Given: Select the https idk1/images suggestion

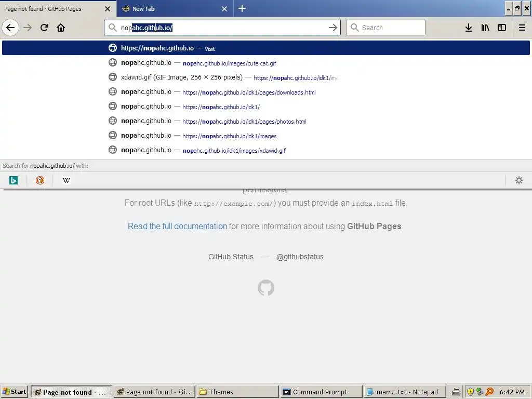Looking at the screenshot, I should (266, 136).
